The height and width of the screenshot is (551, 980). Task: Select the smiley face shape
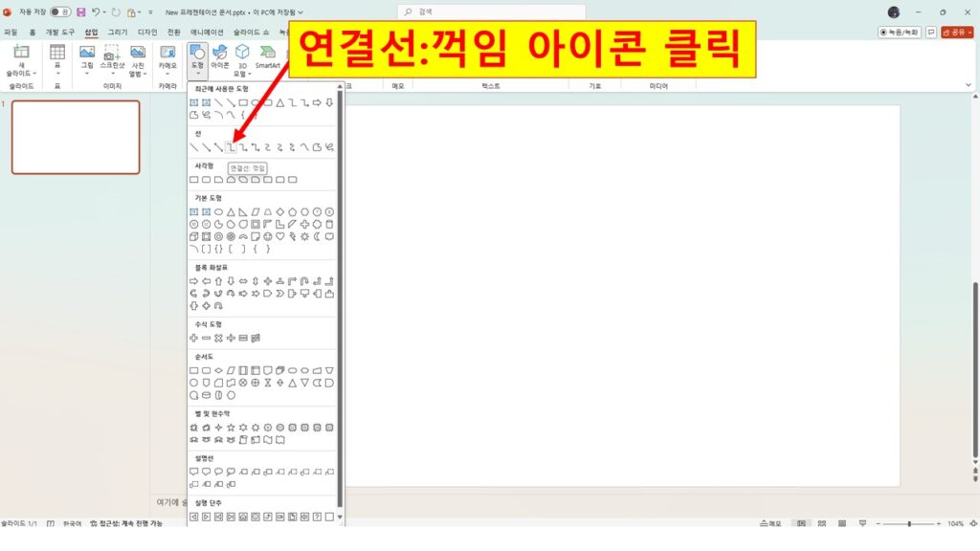coord(268,237)
